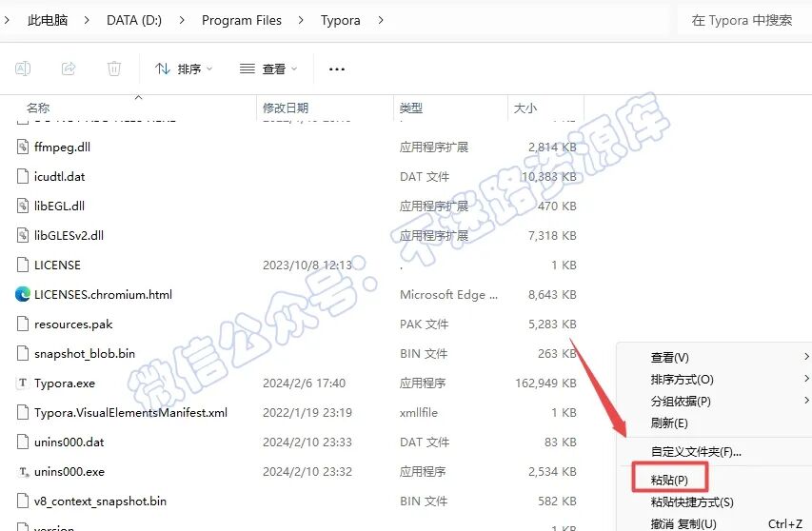Click the Microsoft Edge type cell
Viewport: 812px width, 531px height.
pos(448,294)
